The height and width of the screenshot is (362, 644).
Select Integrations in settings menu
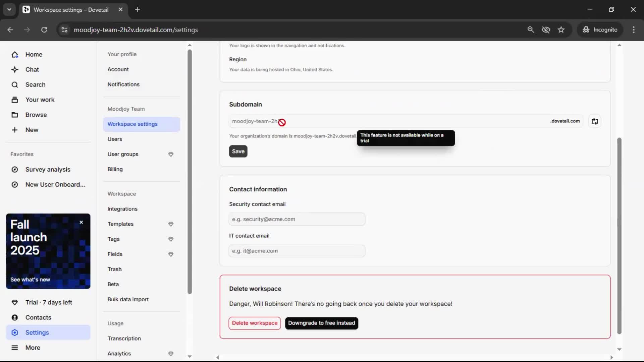coord(122,209)
